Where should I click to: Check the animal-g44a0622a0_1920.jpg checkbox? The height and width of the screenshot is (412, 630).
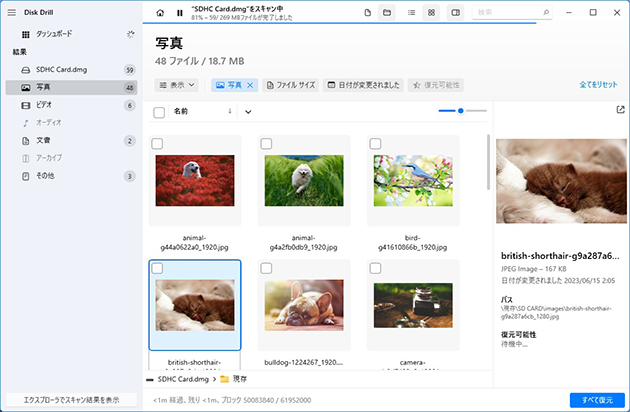click(157, 143)
